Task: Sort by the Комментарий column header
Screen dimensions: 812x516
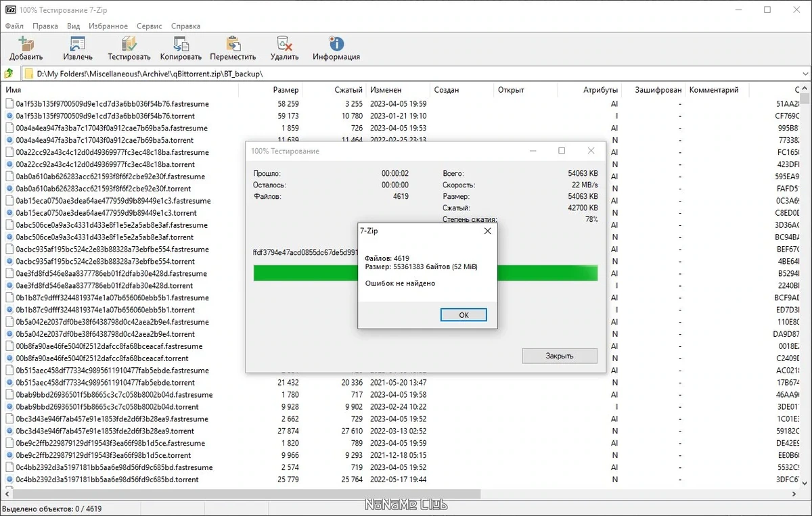Action: coord(717,89)
